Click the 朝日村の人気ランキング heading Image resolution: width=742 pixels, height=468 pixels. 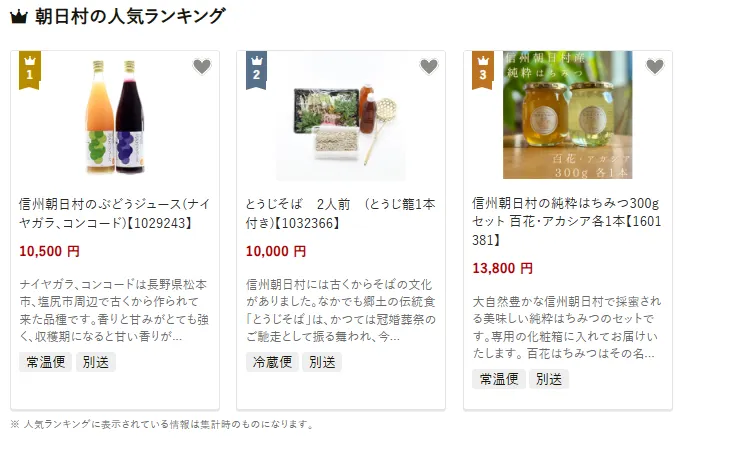130,17
